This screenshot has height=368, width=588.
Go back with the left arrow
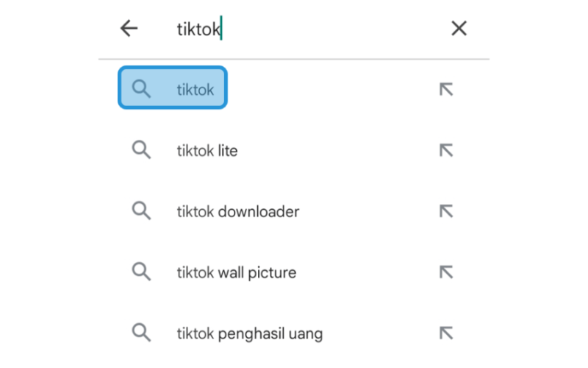(x=129, y=28)
